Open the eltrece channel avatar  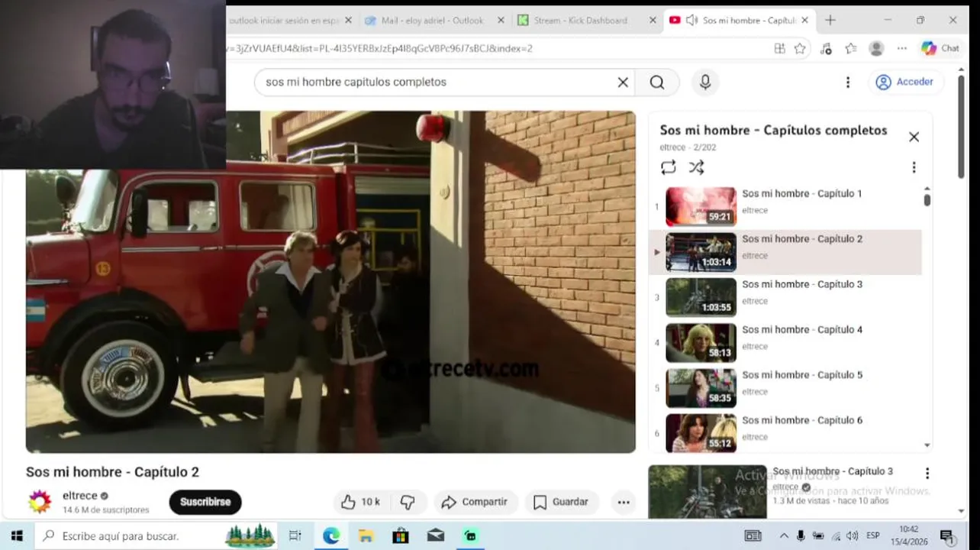click(40, 502)
